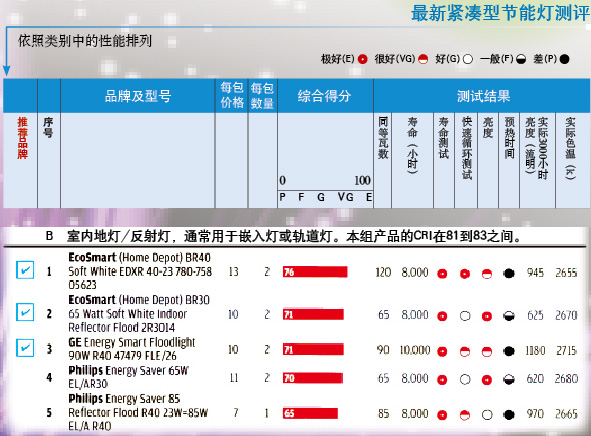Click Philips Energy Saver 65W product name

pyautogui.click(x=128, y=377)
